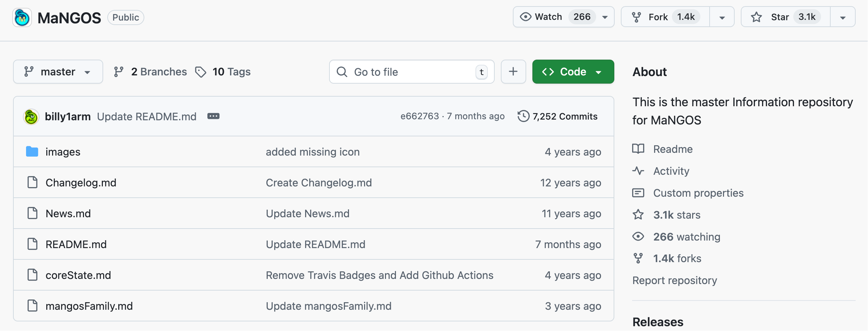The height and width of the screenshot is (331, 868).
Task: Expand the green Code dropdown
Action: coord(573,72)
